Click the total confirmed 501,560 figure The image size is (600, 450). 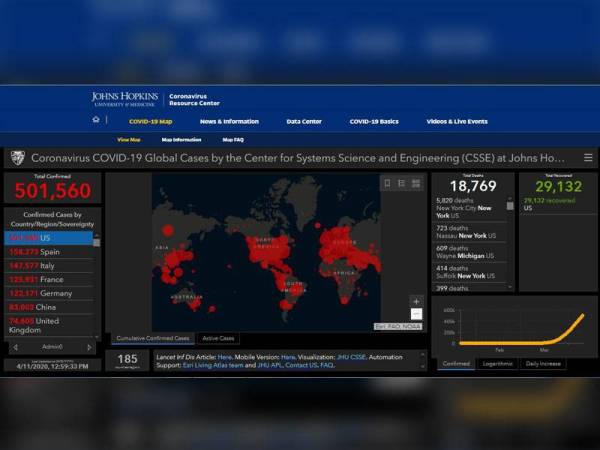(x=52, y=191)
